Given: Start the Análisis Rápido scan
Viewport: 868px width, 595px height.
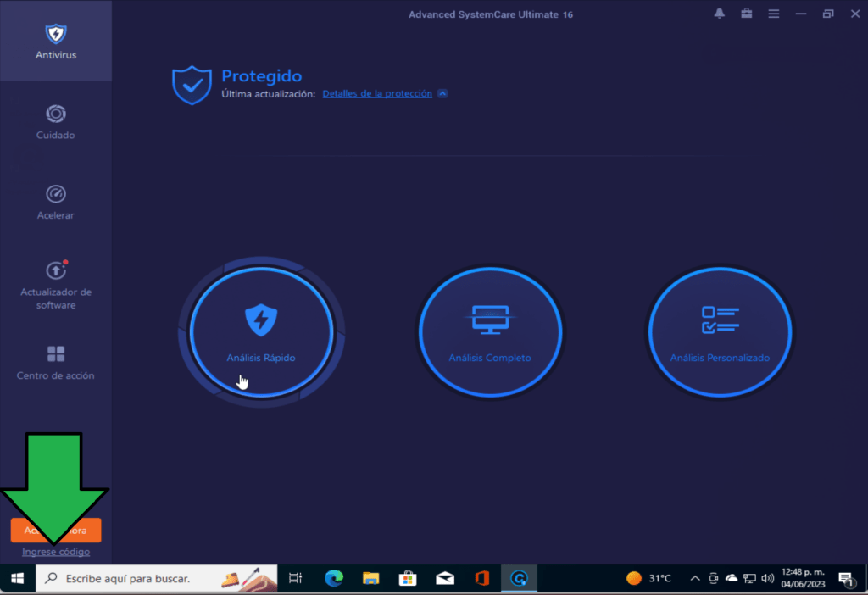Looking at the screenshot, I should (x=261, y=332).
